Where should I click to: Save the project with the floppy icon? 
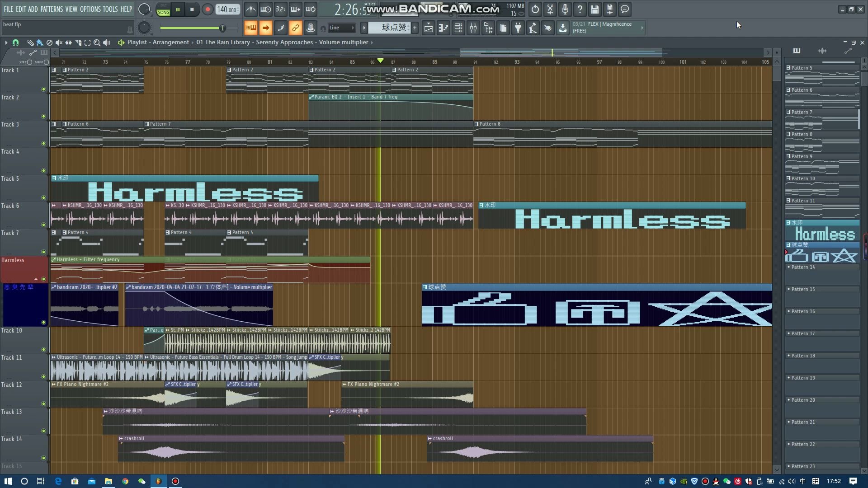coord(595,9)
